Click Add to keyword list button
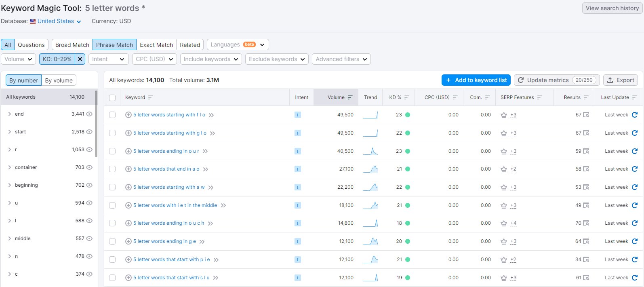 [476, 80]
